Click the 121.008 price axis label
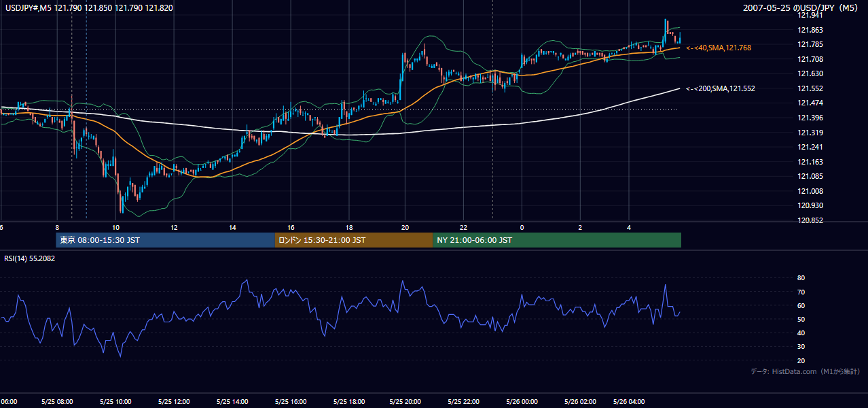 tap(810, 191)
